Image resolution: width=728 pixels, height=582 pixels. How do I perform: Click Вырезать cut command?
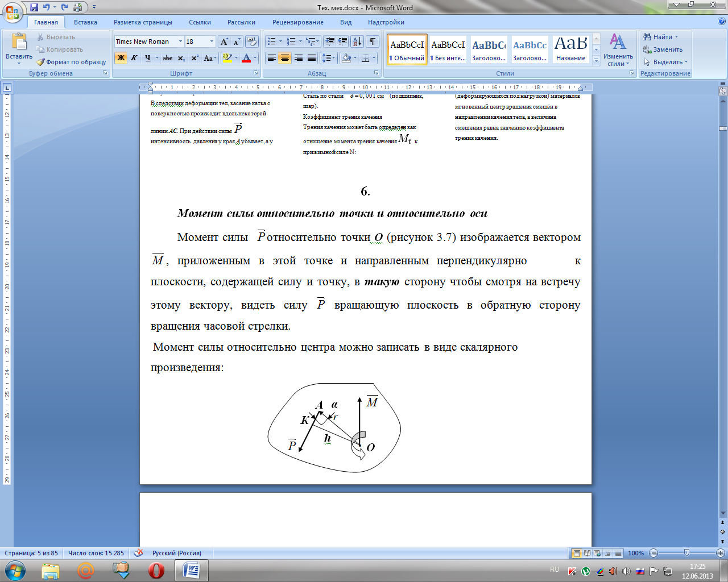[56, 37]
